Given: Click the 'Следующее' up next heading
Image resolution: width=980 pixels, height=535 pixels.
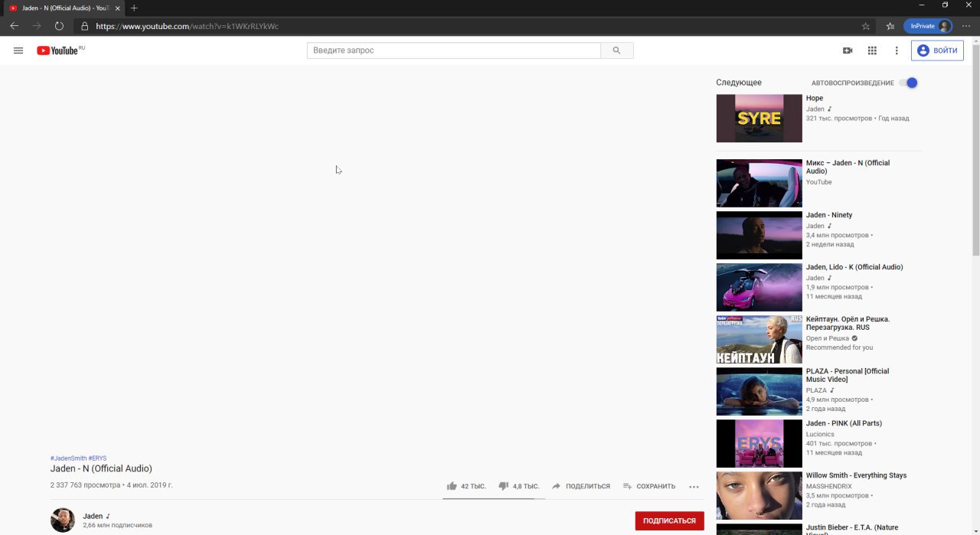Looking at the screenshot, I should pos(739,83).
